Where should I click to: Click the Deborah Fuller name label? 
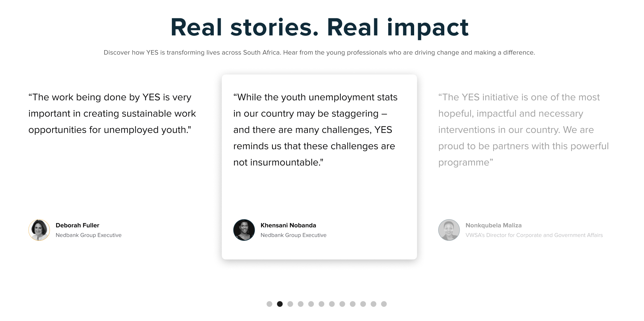[x=77, y=225]
